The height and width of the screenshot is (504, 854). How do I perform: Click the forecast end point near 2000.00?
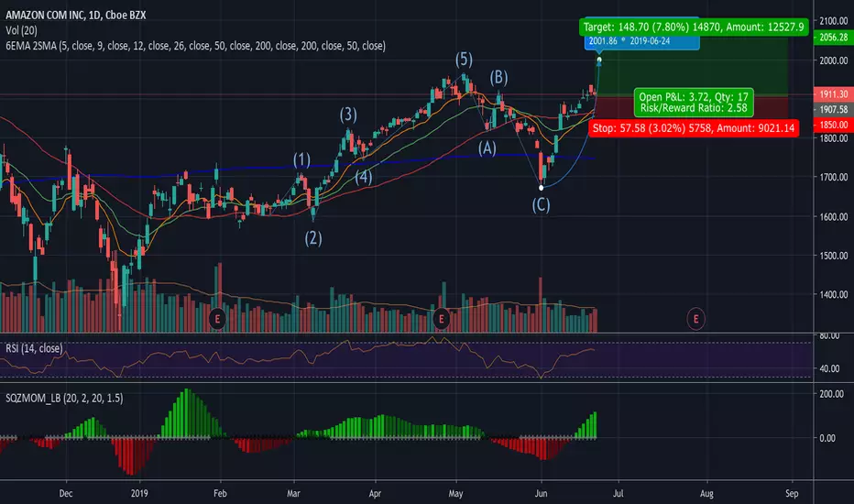[x=599, y=60]
